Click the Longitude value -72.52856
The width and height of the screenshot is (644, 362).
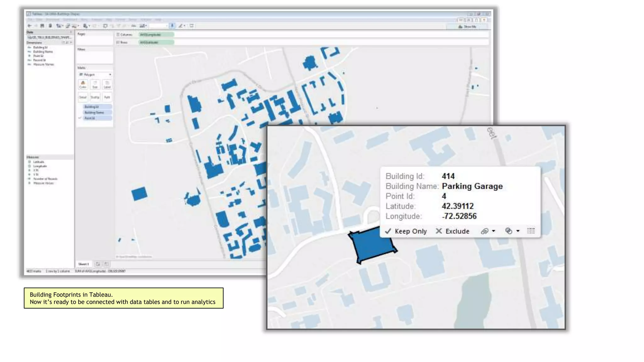tap(459, 216)
